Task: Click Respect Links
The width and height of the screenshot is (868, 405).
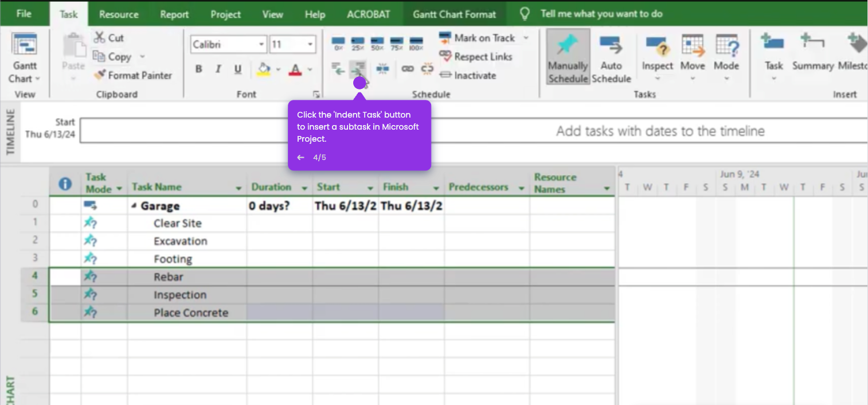Action: (x=476, y=56)
